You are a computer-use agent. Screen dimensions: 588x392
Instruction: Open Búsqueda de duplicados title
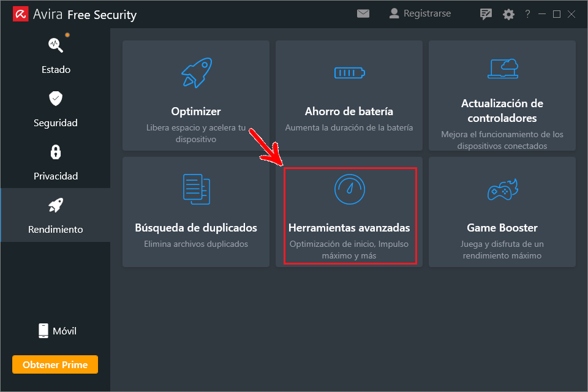[196, 228]
